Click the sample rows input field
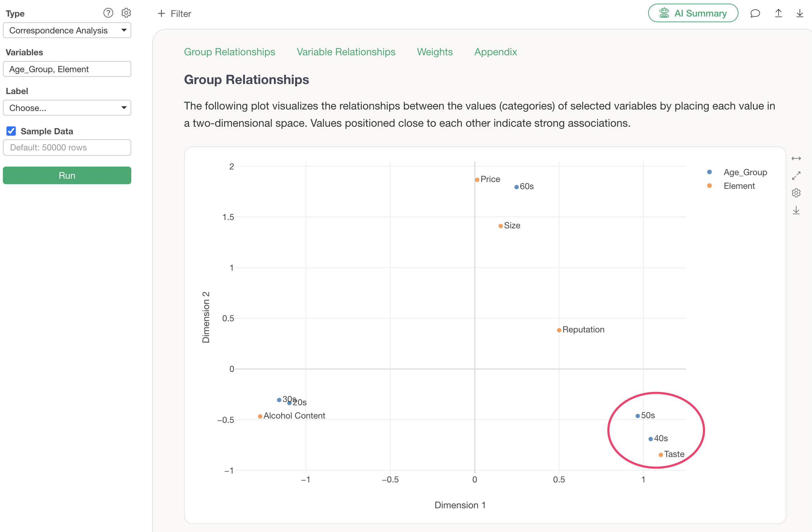 67,148
